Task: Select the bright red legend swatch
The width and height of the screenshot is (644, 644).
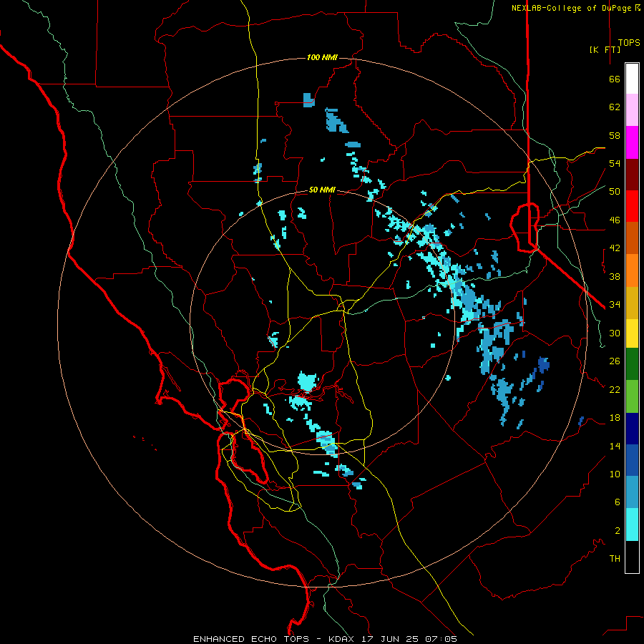Action: (x=632, y=206)
